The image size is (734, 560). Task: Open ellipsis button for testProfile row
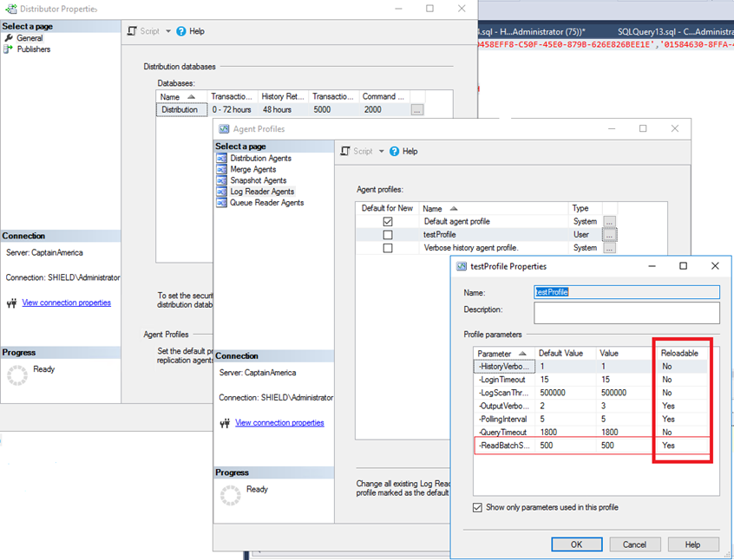coord(609,235)
